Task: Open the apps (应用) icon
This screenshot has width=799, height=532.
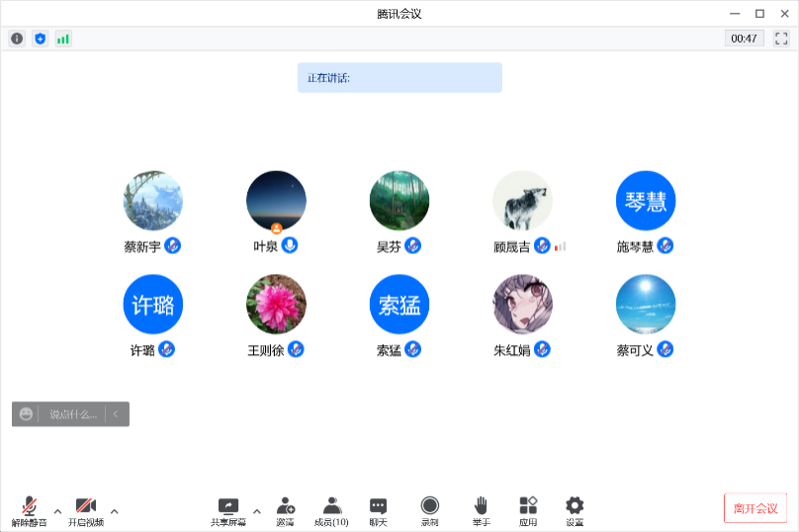Action: (x=528, y=510)
